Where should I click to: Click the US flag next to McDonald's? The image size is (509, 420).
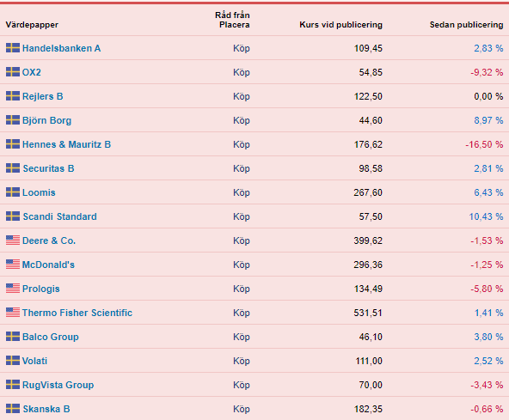13,265
